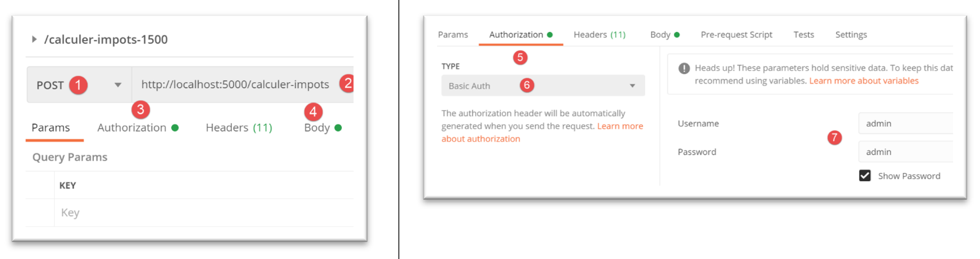
Task: Select Headers (11) tab in right panel
Action: coord(599,34)
